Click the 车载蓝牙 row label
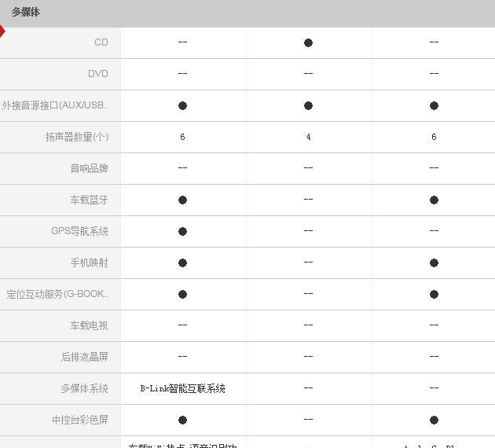The height and width of the screenshot is (448, 495). [x=89, y=200]
